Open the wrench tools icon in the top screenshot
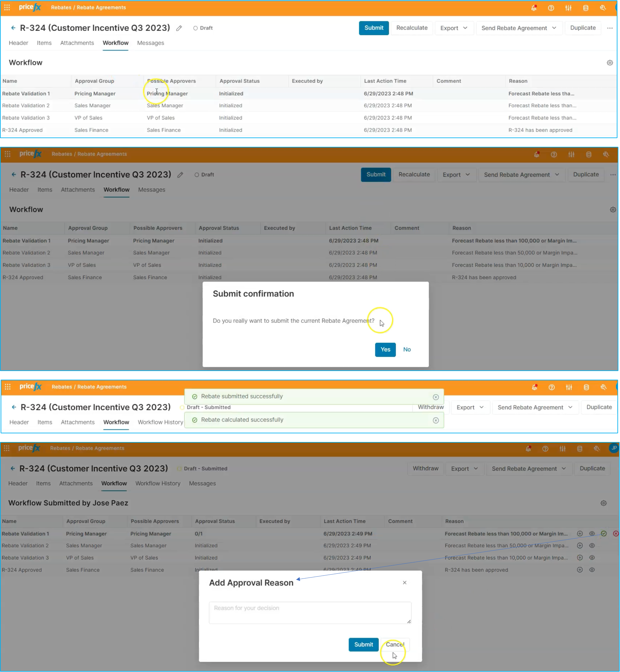Screen dimensions: 620x672 (x=603, y=8)
